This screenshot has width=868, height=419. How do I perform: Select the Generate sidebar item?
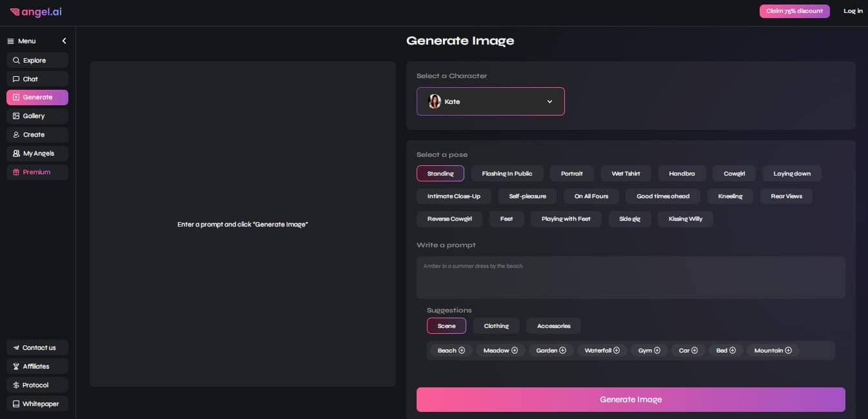pyautogui.click(x=37, y=97)
